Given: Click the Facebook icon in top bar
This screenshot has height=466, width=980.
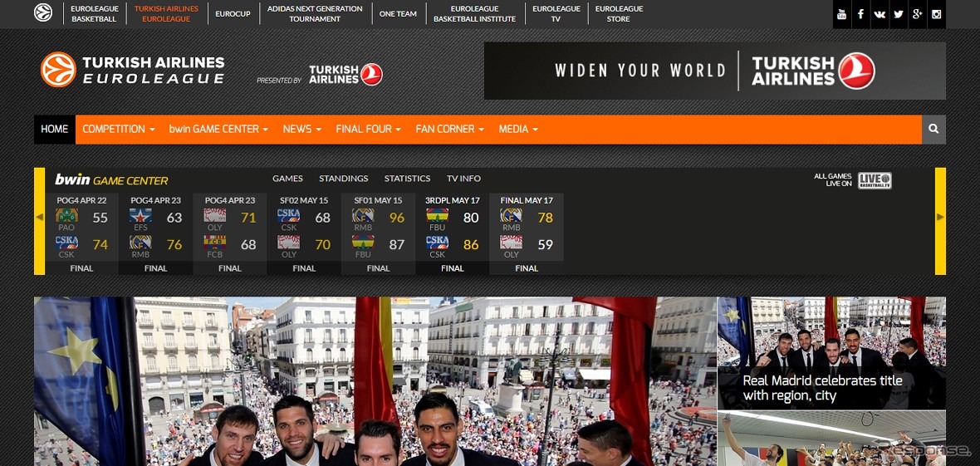Looking at the screenshot, I should (861, 14).
